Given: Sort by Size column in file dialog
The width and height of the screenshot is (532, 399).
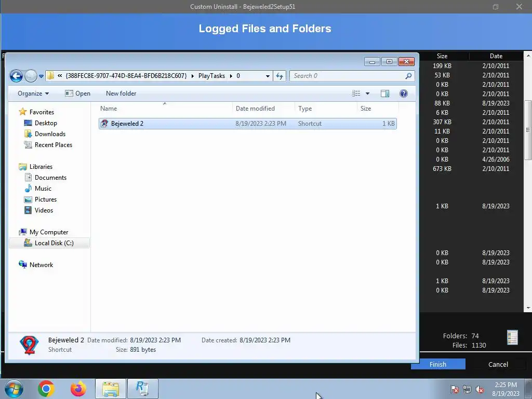Looking at the screenshot, I should pos(378,109).
